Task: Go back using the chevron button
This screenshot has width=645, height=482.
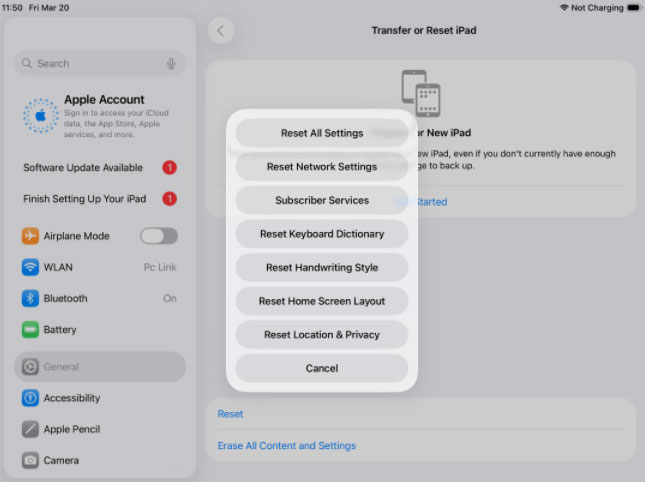Action: tap(221, 30)
